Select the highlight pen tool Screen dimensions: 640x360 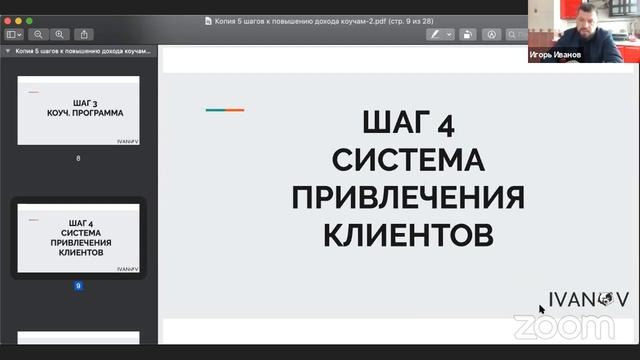435,35
